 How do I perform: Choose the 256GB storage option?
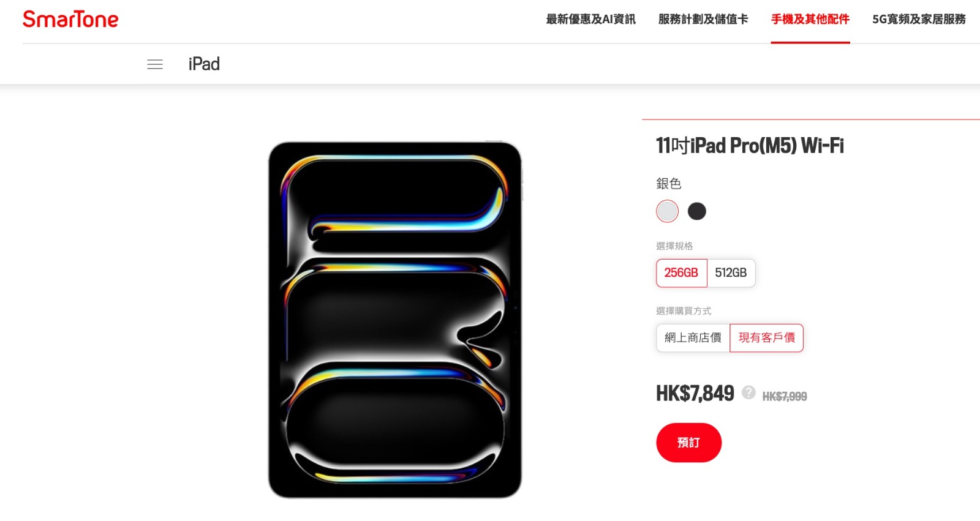coord(681,273)
